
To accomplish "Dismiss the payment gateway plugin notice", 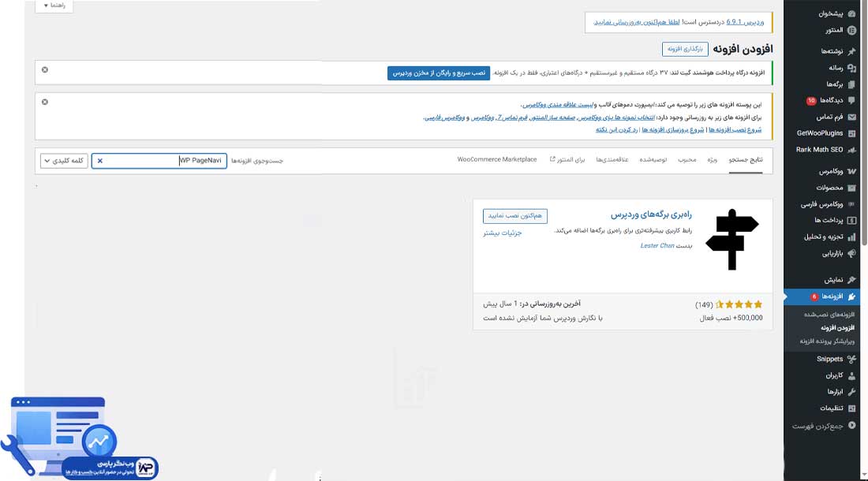I will (x=45, y=69).
